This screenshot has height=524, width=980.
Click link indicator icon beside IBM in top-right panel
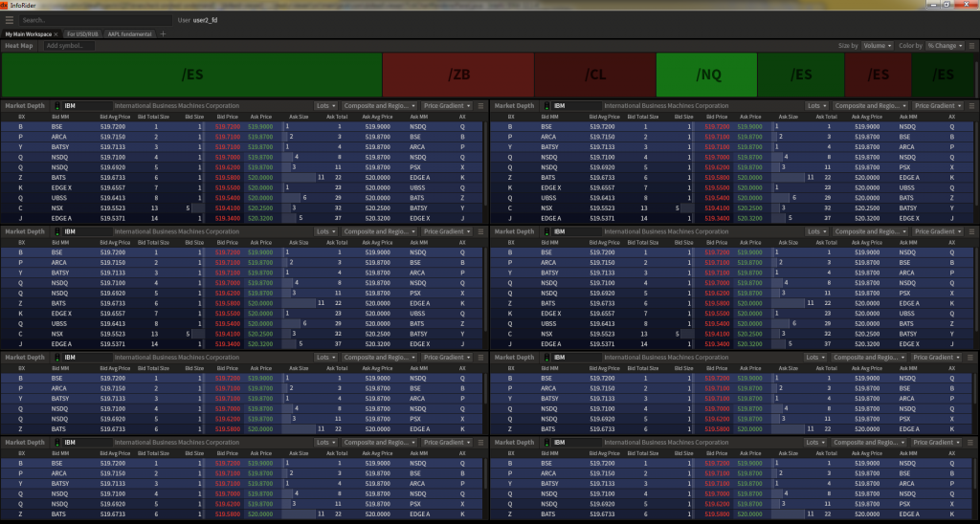pos(546,105)
